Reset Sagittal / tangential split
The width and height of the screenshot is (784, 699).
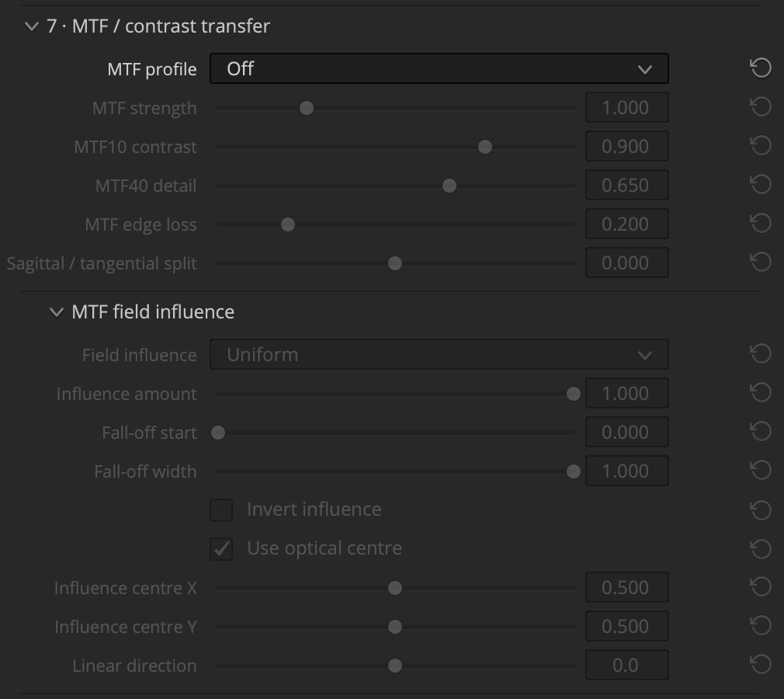pos(761,263)
